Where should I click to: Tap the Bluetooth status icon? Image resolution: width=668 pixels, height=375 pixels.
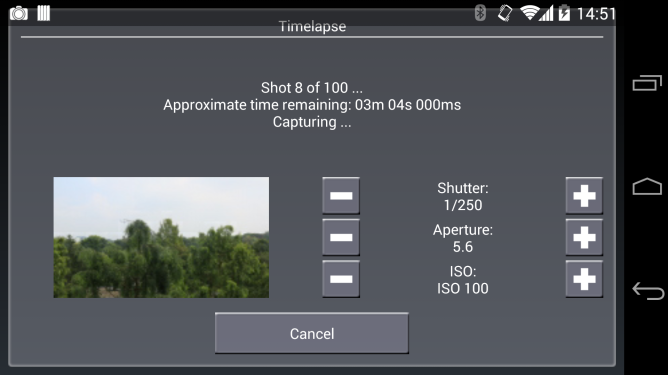(480, 13)
